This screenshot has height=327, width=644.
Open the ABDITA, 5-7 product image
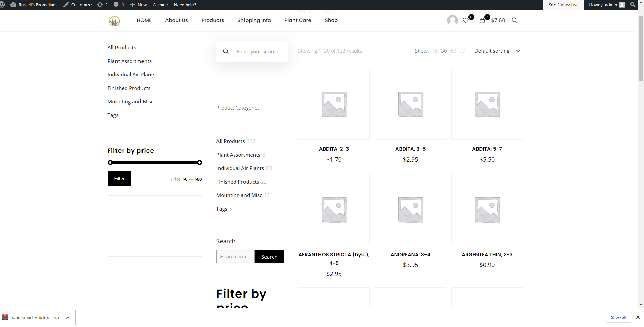(x=487, y=104)
